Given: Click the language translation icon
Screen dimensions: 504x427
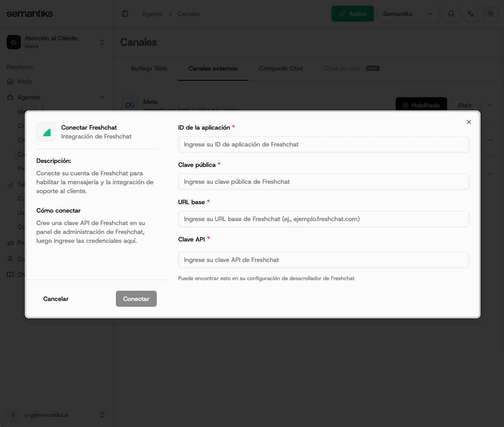Looking at the screenshot, I should pos(470,14).
